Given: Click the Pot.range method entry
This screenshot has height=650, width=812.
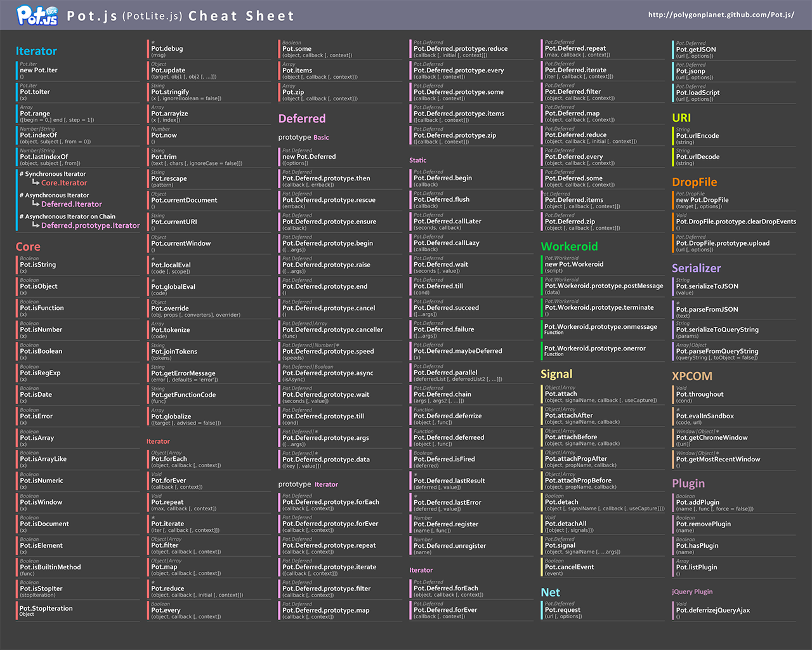Looking at the screenshot, I should (79, 114).
